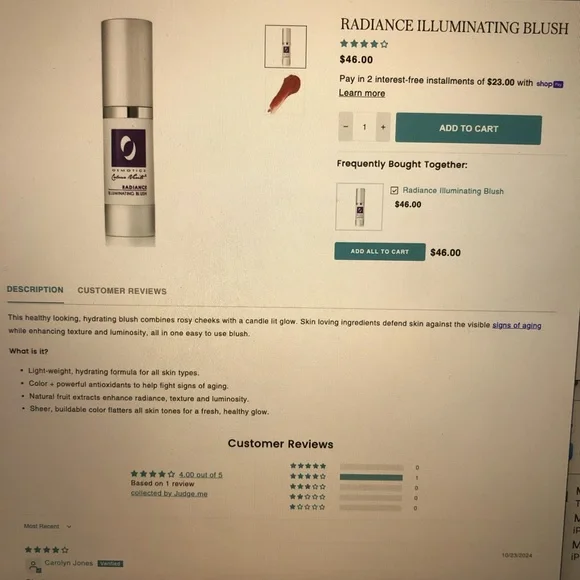Toggle Radiance Illuminating Blush bundle checkbox
580x580 pixels.
pos(394,190)
